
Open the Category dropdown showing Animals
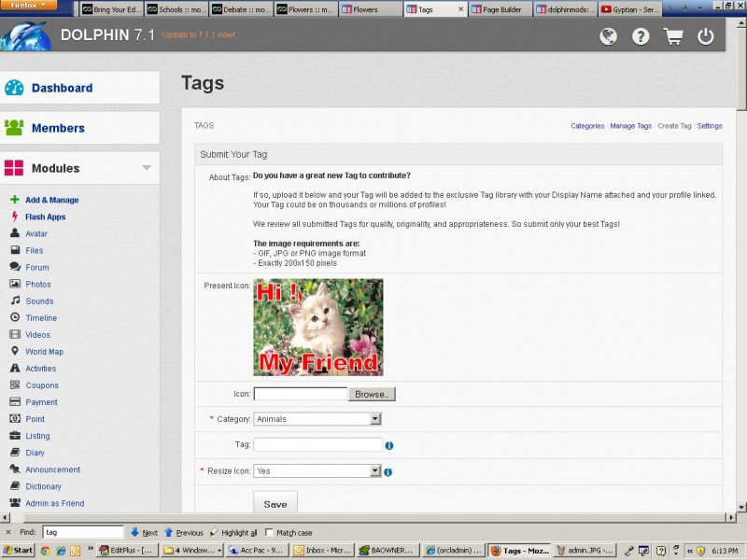click(317, 419)
